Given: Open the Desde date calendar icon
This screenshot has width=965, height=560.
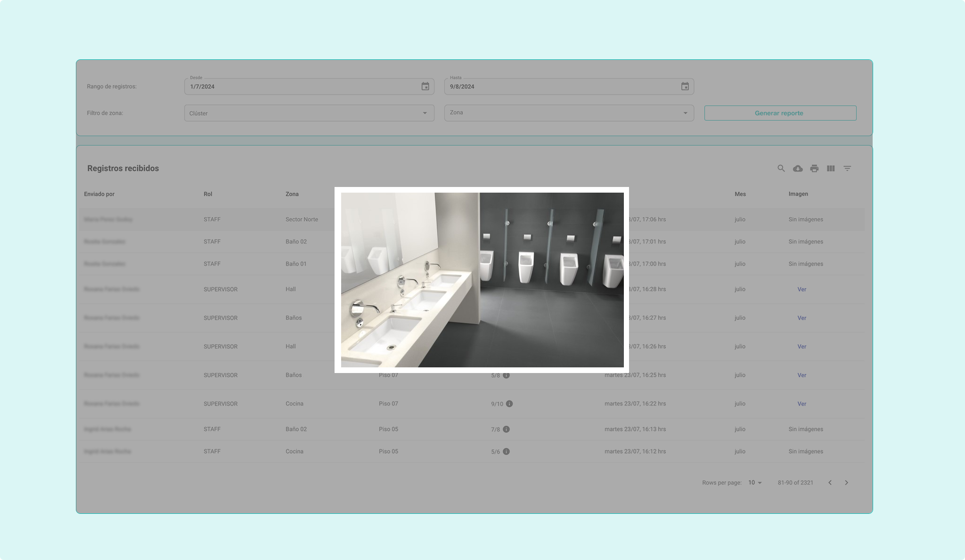Looking at the screenshot, I should [425, 87].
